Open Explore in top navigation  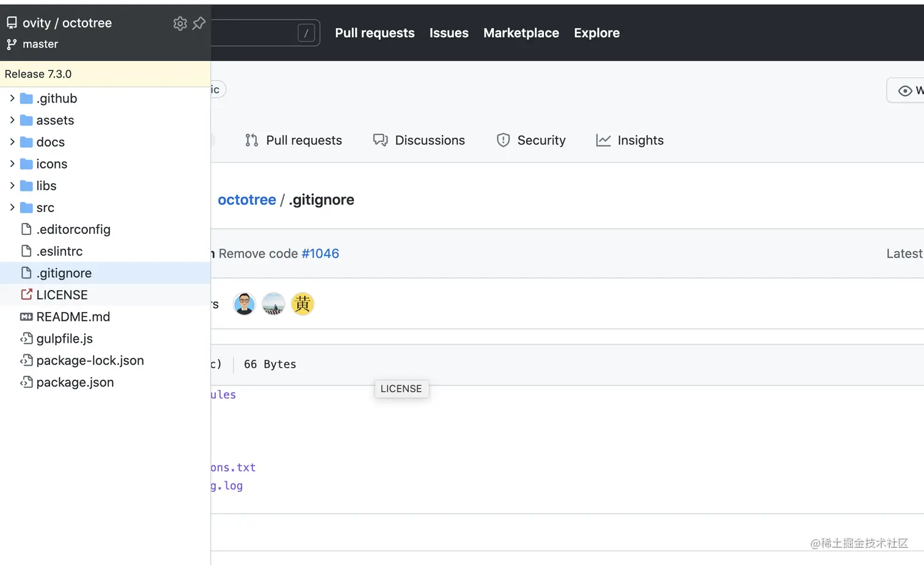pos(597,33)
